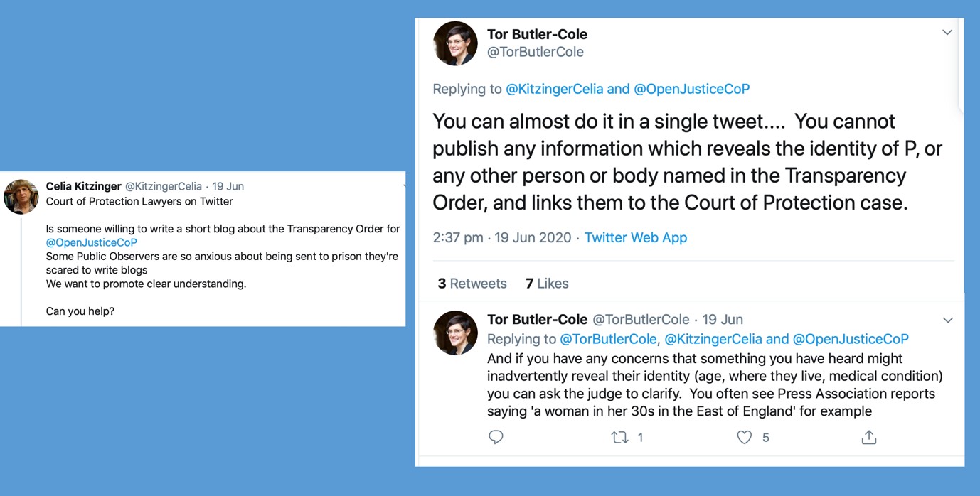Click the Celia Kitzinger display name
The image size is (980, 496).
83,186
